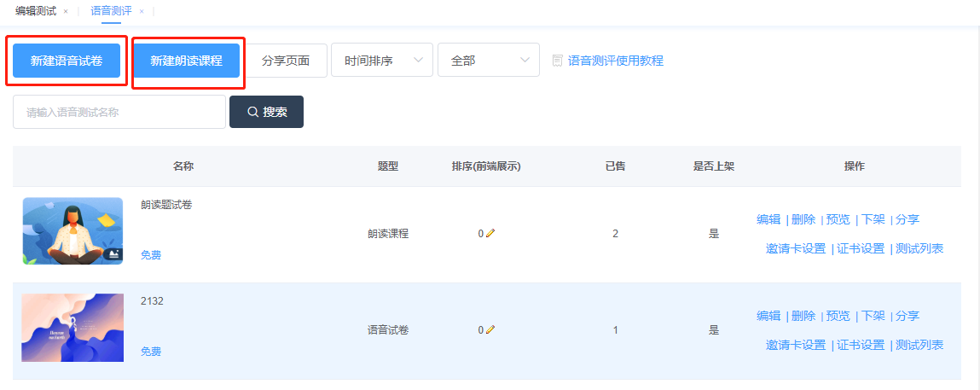The image size is (980, 390).
Task: Focus the 请输入语音测试名称 search field
Action: pos(119,112)
